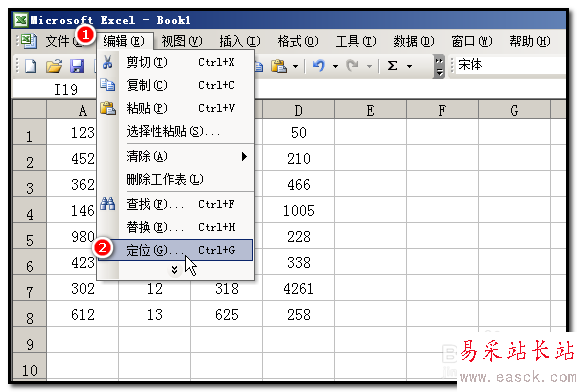Click the Open folder toolbar icon
This screenshot has height=392, width=577.
click(54, 66)
